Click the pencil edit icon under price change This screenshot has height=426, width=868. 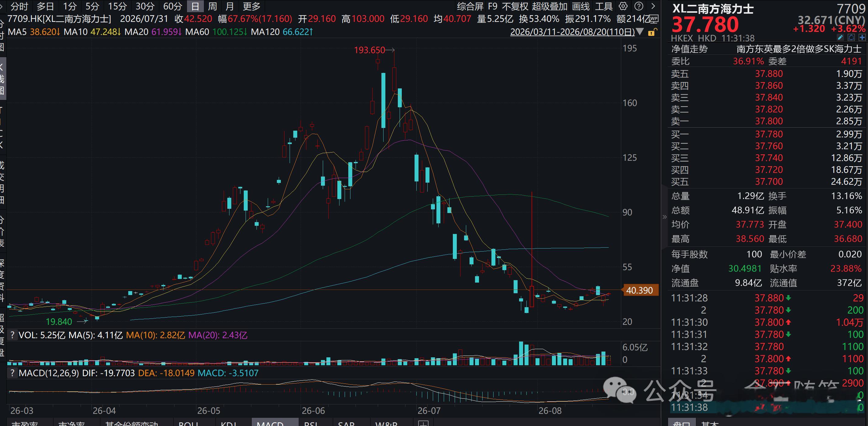pyautogui.click(x=840, y=37)
